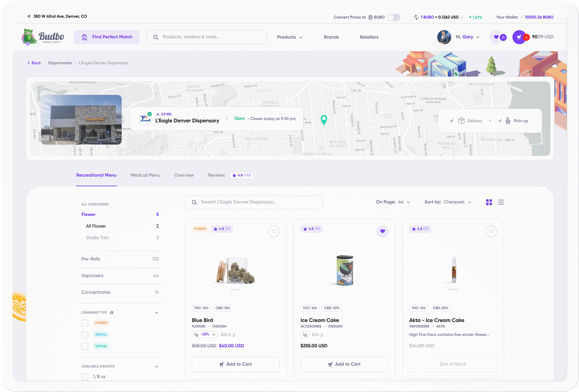Select the Vaporizers category
This screenshot has height=392, width=579.
tap(120, 276)
